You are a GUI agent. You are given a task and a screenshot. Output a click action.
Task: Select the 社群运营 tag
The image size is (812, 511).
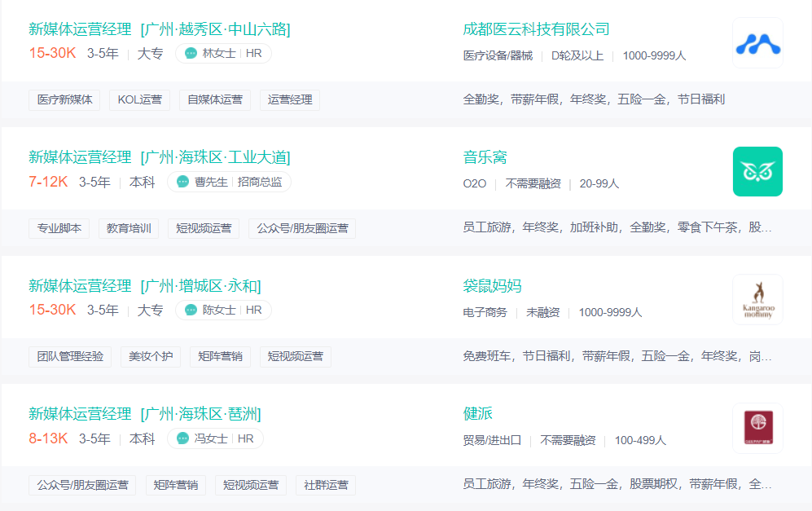326,485
